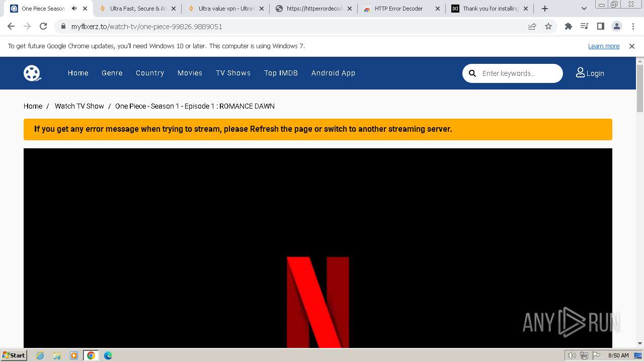Switch to httperrordecoder URL tab
The image size is (644, 362).
coord(313,9)
